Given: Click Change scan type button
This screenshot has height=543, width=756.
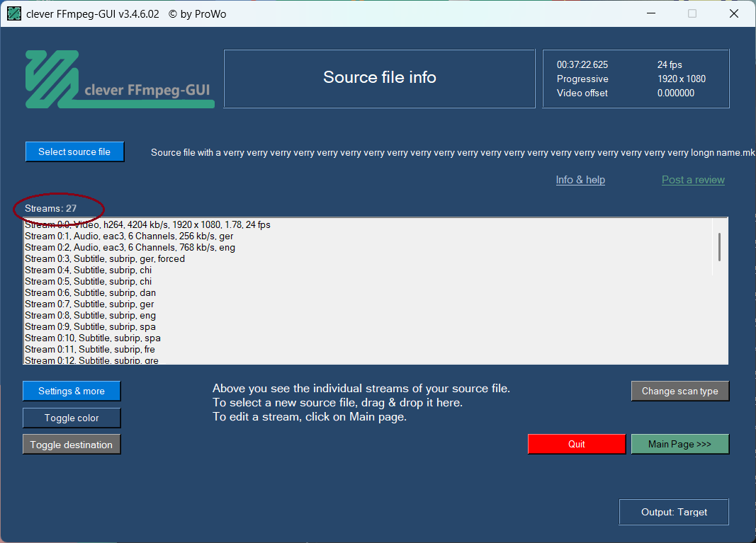Looking at the screenshot, I should (x=679, y=391).
